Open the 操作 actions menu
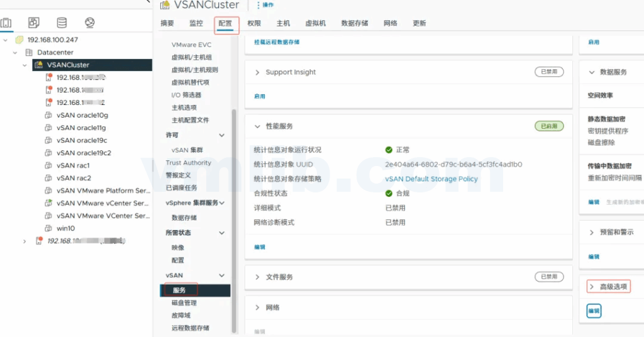Viewport: 644px width, 337px height. (265, 5)
